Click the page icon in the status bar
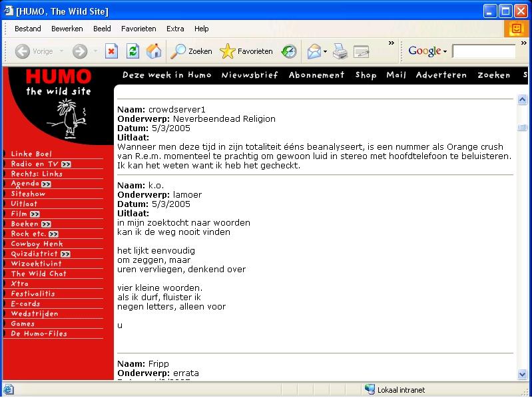Viewport: 532px width, 398px height. 8,389
